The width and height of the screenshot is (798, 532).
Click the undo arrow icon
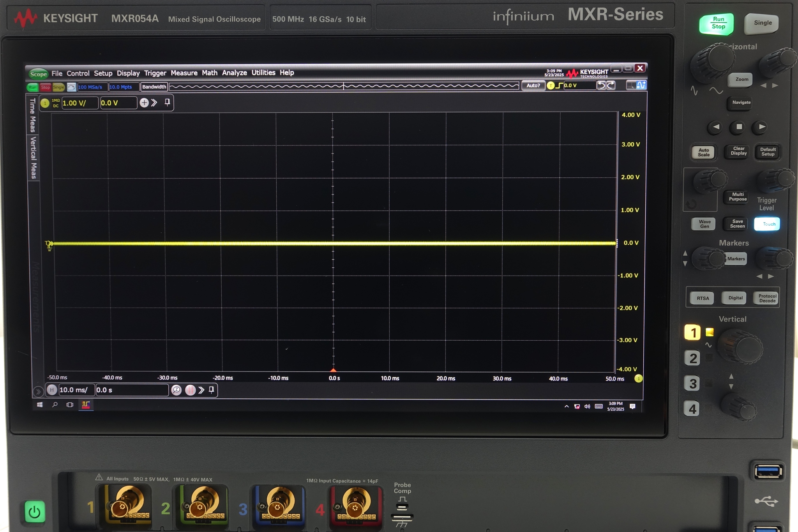602,85
